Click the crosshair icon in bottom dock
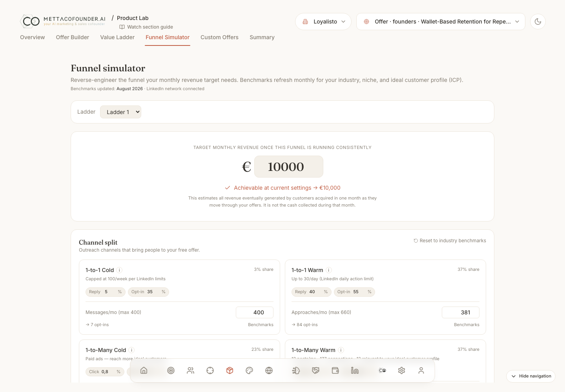The height and width of the screenshot is (392, 565). point(210,370)
